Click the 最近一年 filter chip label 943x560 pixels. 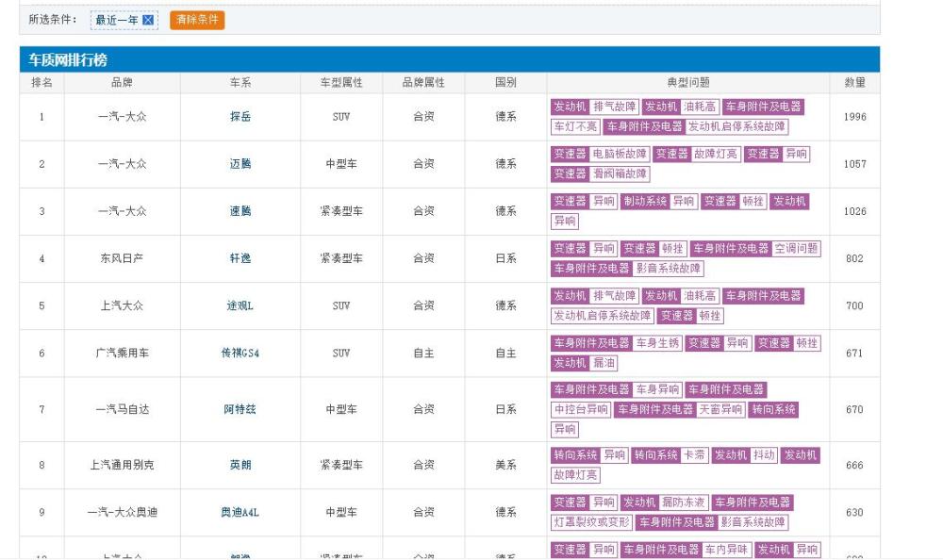coord(117,20)
